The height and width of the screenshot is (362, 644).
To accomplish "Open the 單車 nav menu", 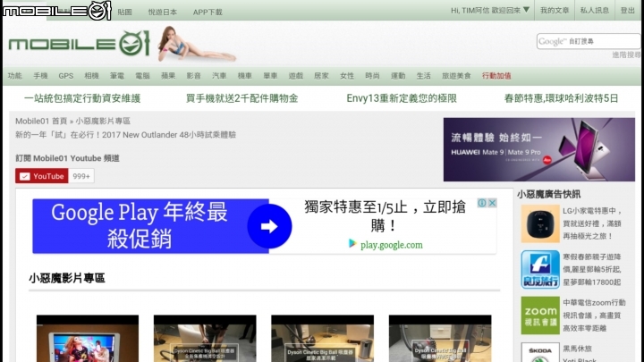I will point(270,75).
